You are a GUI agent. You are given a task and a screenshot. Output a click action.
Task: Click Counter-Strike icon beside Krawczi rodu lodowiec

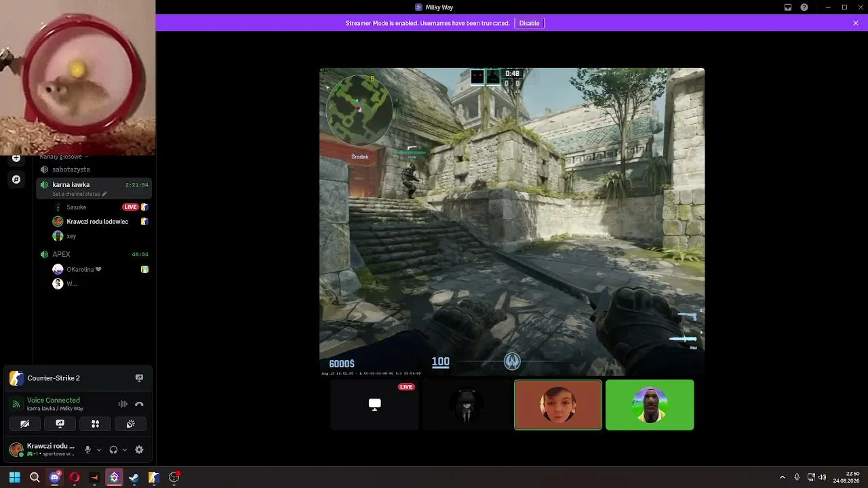(144, 222)
